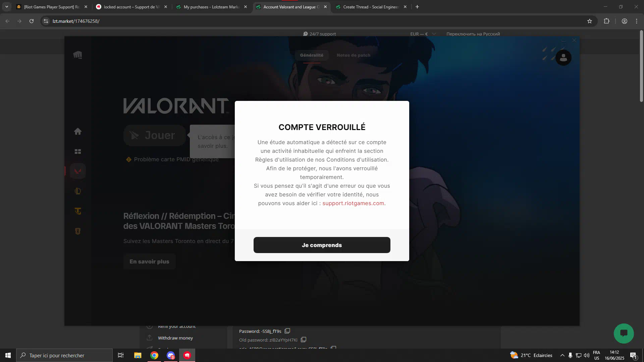Open the Chrome profile icon
This screenshot has height=362, width=644.
(x=625, y=21)
